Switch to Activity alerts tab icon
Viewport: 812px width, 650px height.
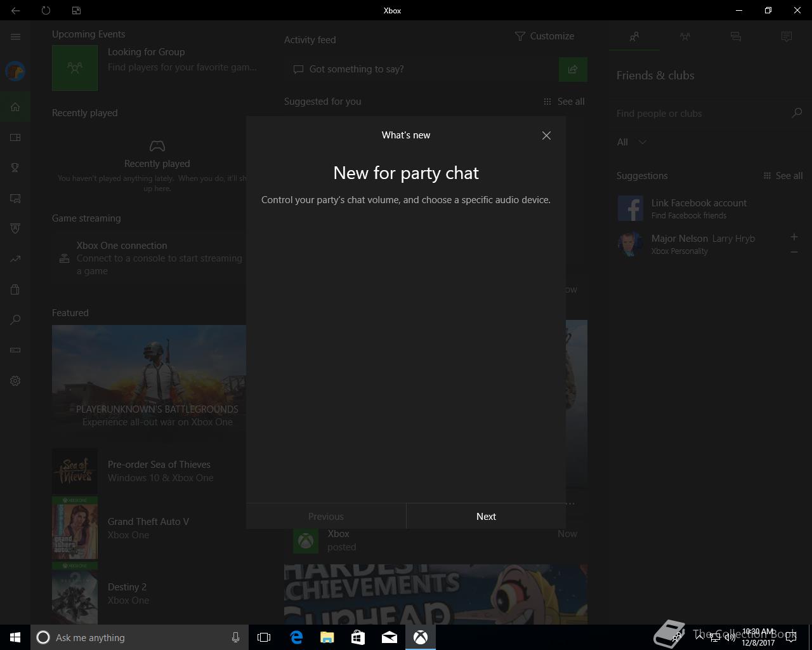click(x=787, y=37)
